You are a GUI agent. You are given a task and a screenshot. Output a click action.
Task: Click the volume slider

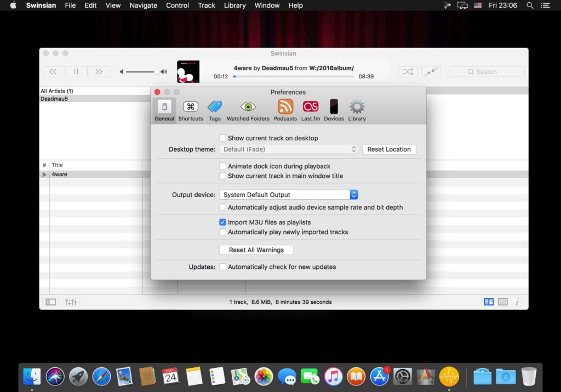point(142,72)
